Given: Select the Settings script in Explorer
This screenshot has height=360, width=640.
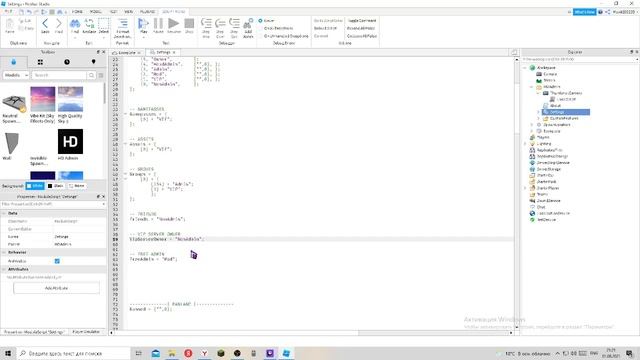Looking at the screenshot, I should point(566,112).
